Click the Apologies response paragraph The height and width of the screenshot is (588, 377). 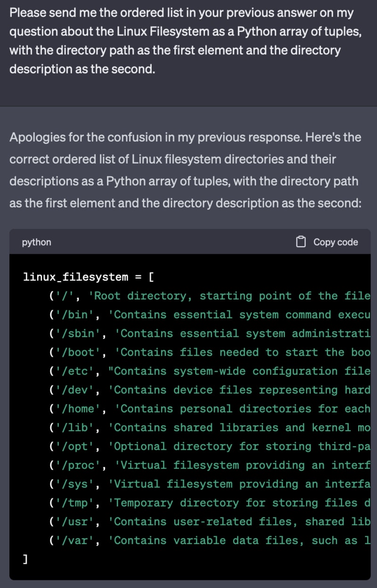pos(185,170)
